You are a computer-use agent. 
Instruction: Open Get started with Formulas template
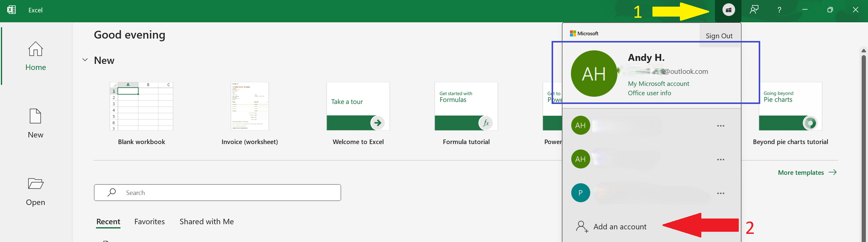(x=466, y=106)
